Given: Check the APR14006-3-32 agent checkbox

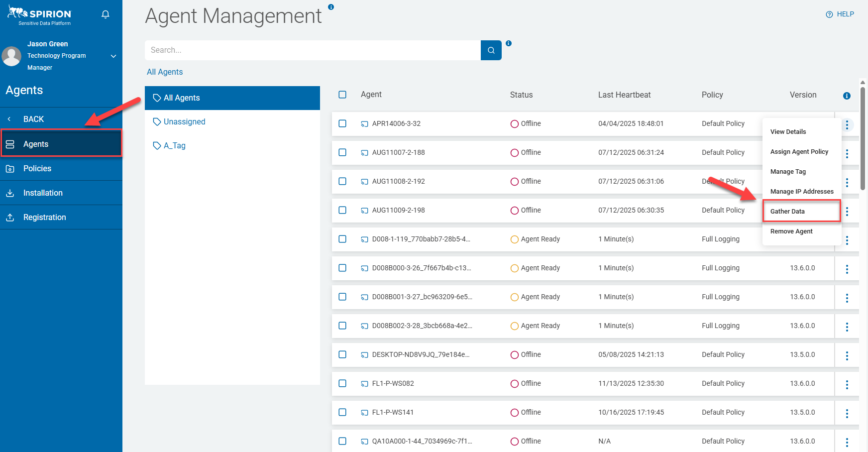Looking at the screenshot, I should click(x=342, y=123).
